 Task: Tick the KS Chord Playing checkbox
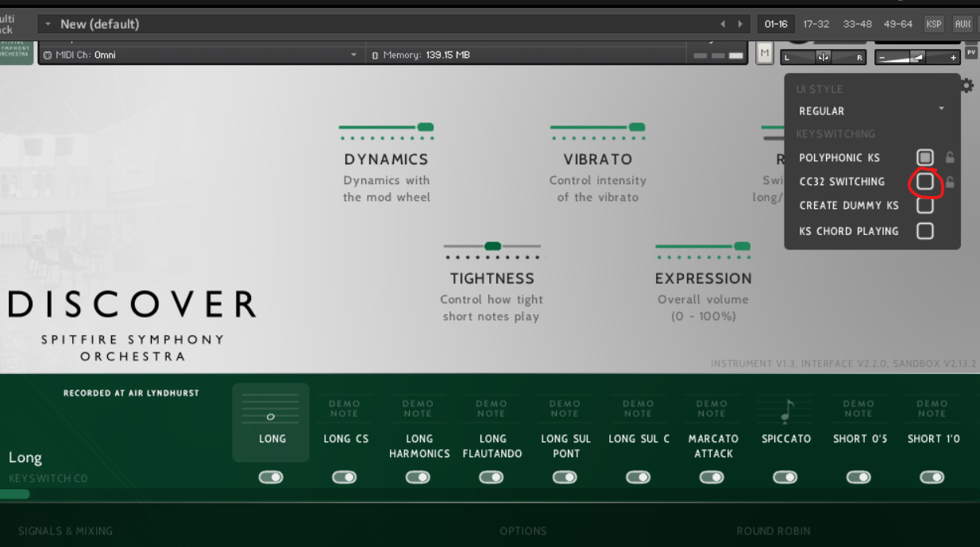[x=924, y=231]
